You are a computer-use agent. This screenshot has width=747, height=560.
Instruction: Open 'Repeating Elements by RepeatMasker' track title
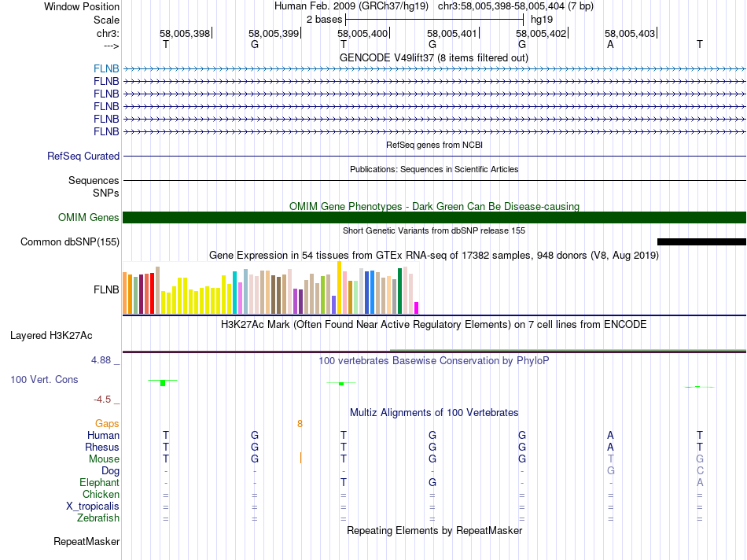(x=434, y=531)
